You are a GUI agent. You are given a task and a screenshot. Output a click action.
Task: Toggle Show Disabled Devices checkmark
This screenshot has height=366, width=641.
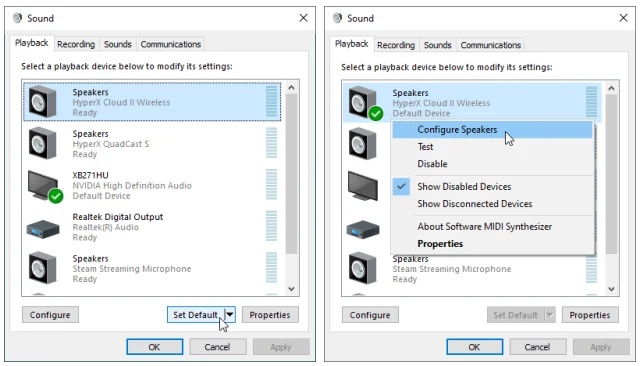(x=401, y=186)
